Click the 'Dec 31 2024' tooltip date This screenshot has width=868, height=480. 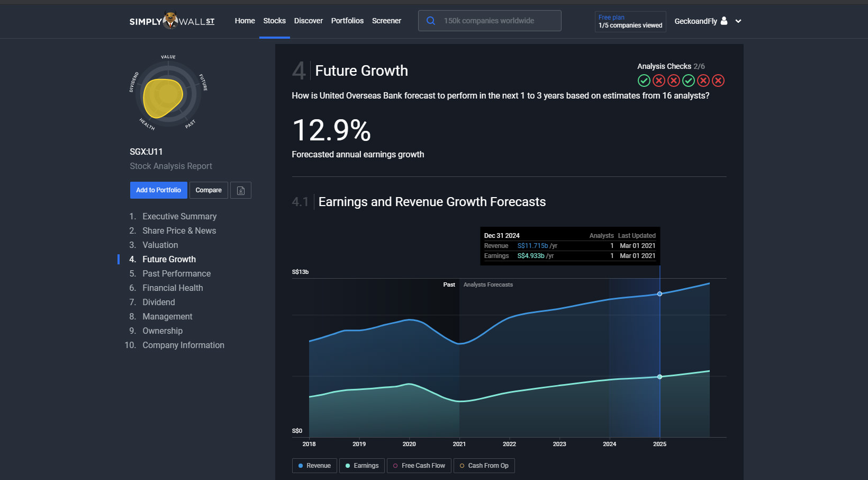502,236
